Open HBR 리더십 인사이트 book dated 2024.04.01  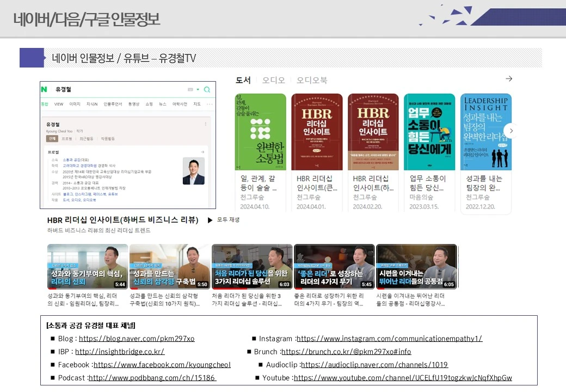click(317, 132)
